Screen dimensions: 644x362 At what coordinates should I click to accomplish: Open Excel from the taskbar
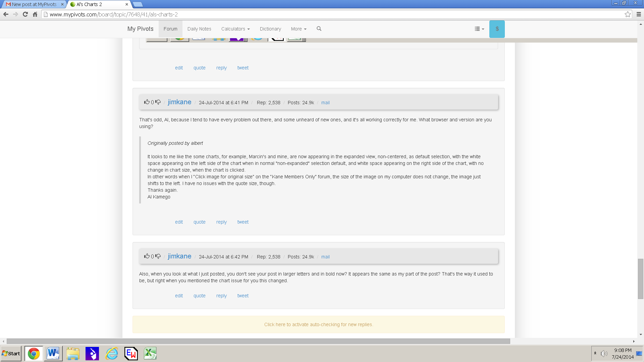point(150,354)
